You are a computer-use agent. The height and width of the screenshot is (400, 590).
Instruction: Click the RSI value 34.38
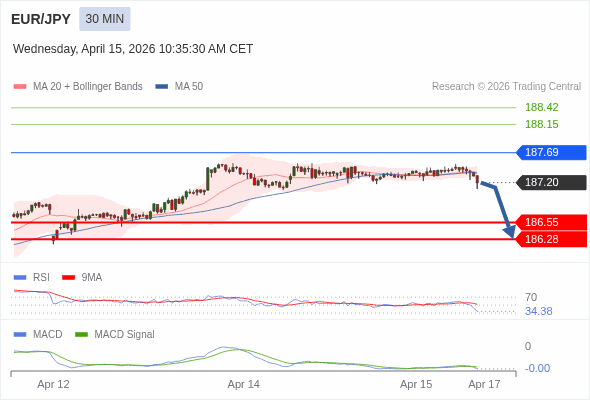pyautogui.click(x=538, y=311)
